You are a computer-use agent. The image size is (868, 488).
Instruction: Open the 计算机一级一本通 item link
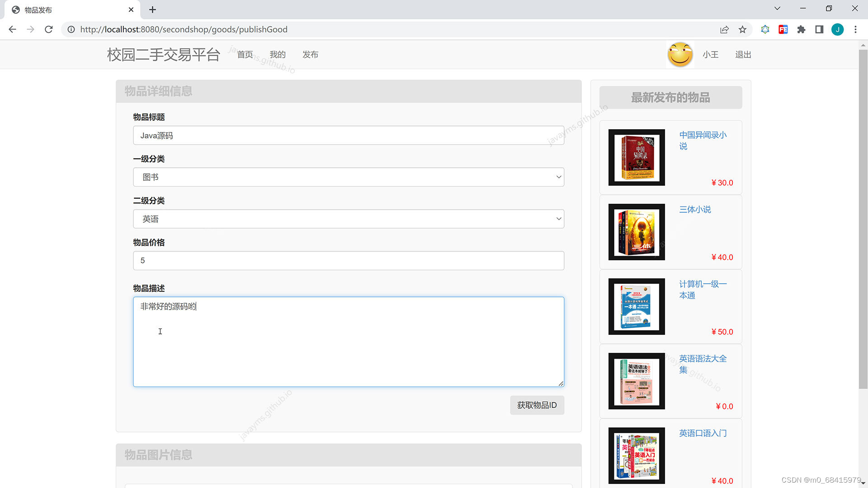(703, 290)
